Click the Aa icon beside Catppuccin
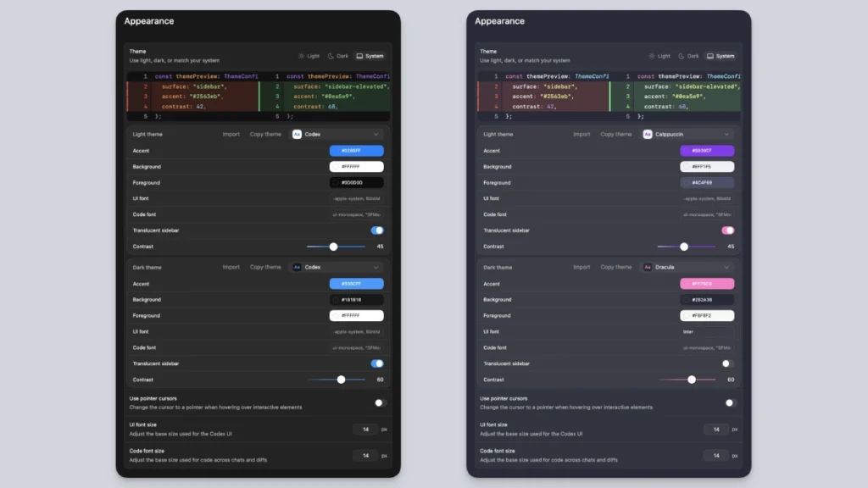This screenshot has height=488, width=868. tap(648, 134)
